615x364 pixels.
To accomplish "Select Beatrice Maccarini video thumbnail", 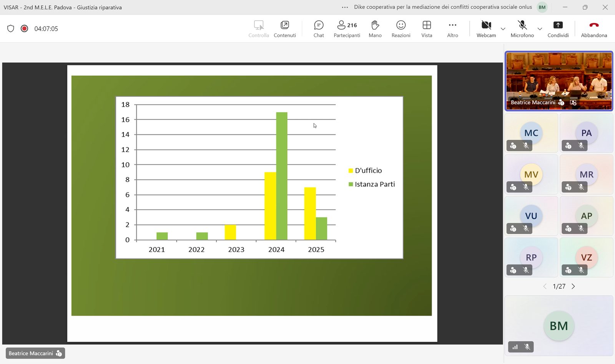I will [558, 81].
